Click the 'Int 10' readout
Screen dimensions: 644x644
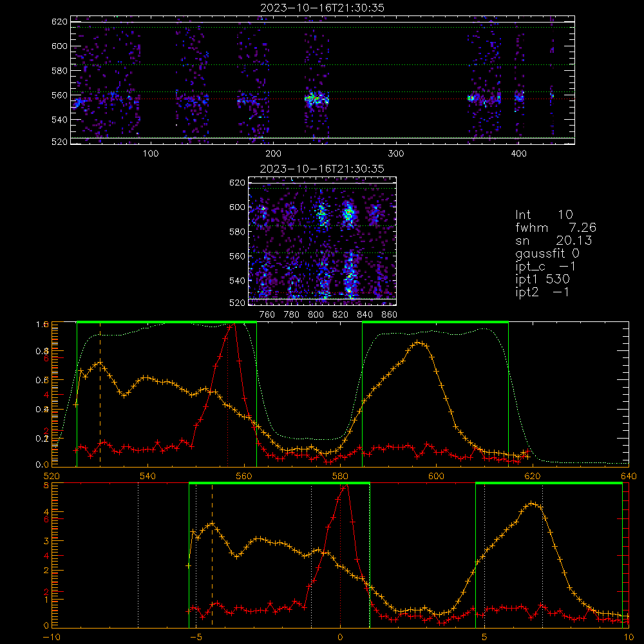tap(544, 214)
